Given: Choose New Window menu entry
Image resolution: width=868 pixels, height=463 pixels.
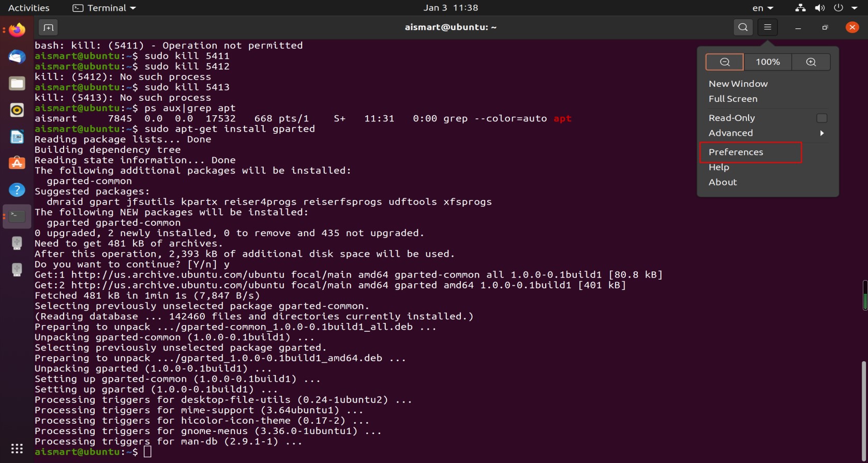Looking at the screenshot, I should click(738, 84).
